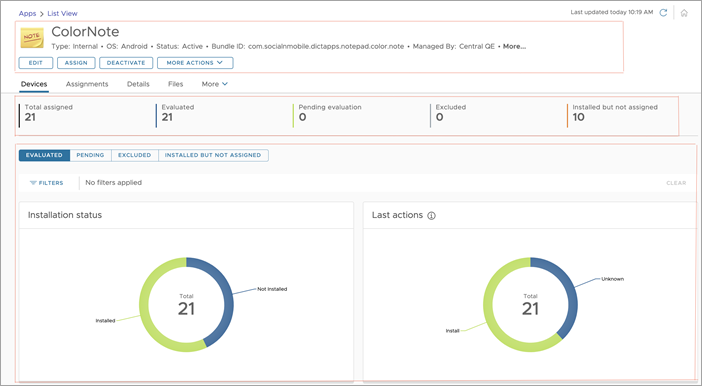Click More... in app details line
702x386 pixels.
pos(514,46)
